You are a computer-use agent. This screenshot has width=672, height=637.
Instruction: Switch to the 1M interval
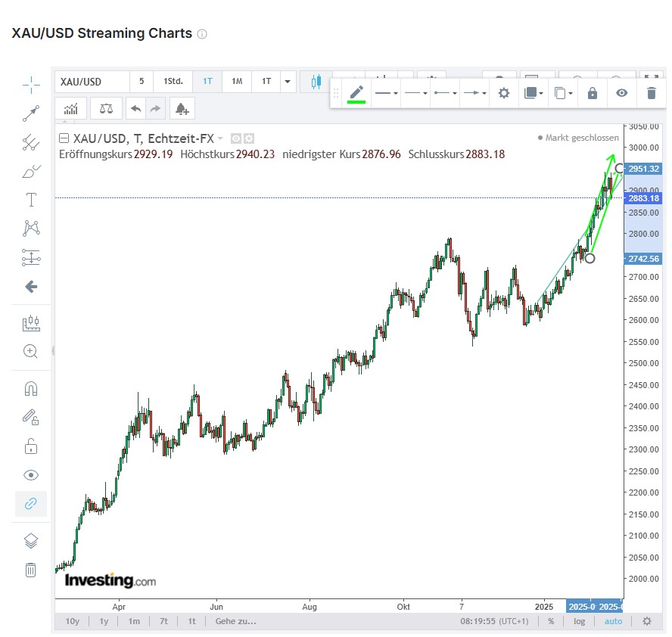(237, 82)
